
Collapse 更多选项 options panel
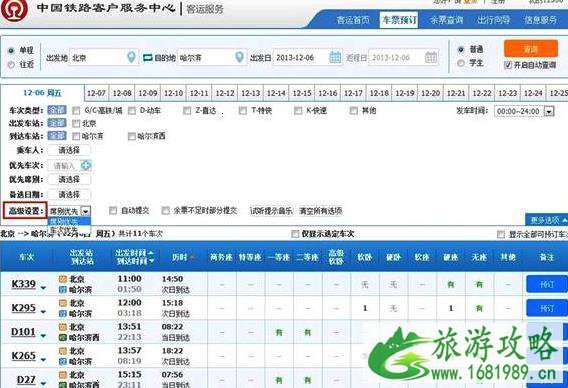point(547,220)
